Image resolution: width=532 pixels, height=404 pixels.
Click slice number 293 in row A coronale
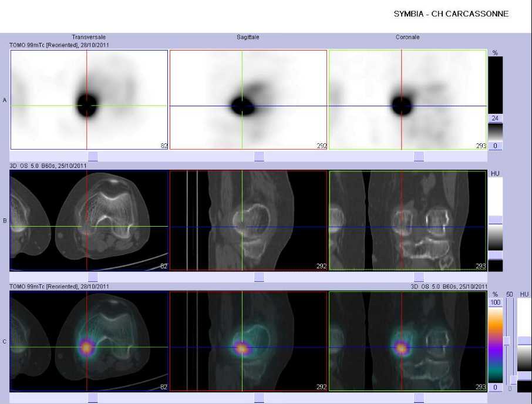(x=481, y=146)
